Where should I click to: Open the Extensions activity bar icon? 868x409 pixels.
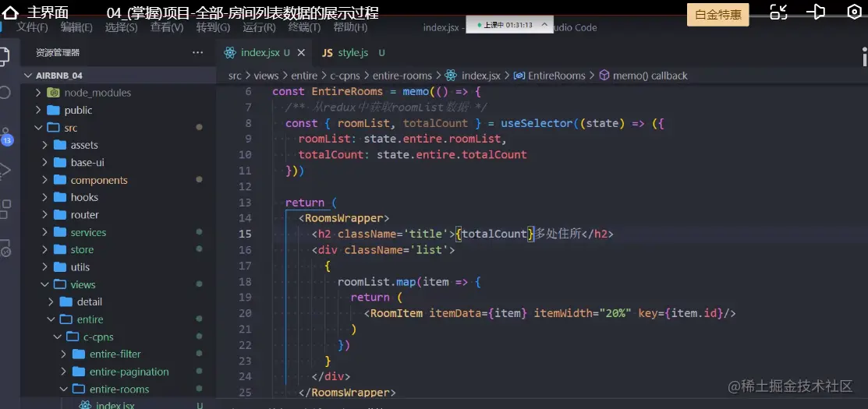[5, 209]
